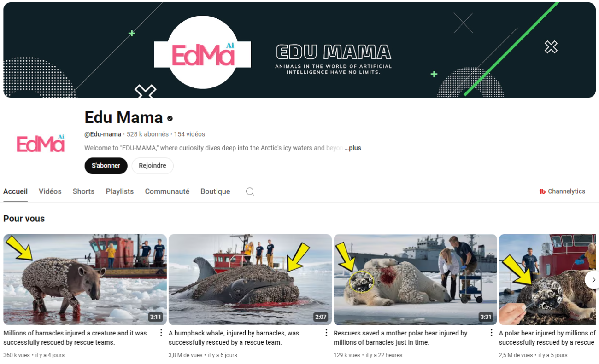
Task: Open options menu for the humpback whale video
Action: (x=326, y=333)
